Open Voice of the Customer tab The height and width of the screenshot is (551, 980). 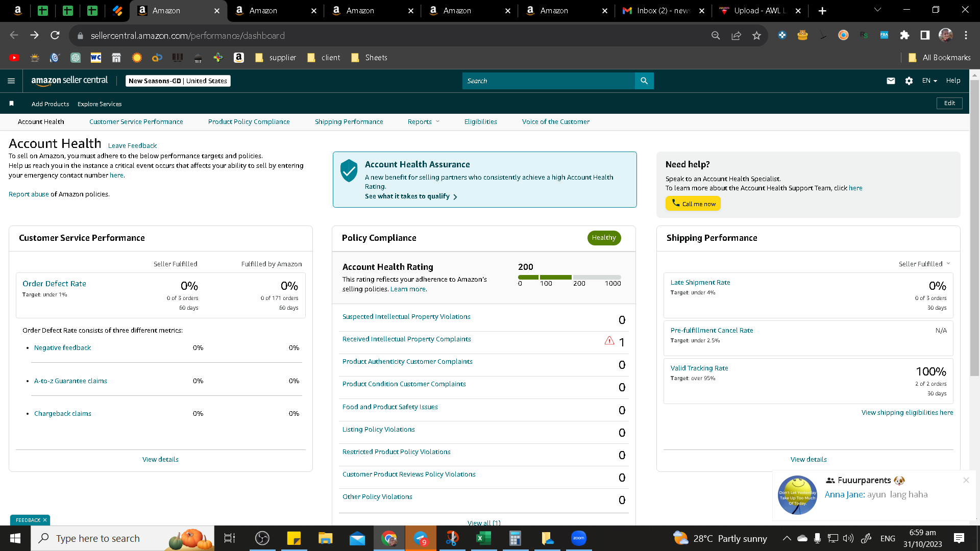[x=556, y=121]
